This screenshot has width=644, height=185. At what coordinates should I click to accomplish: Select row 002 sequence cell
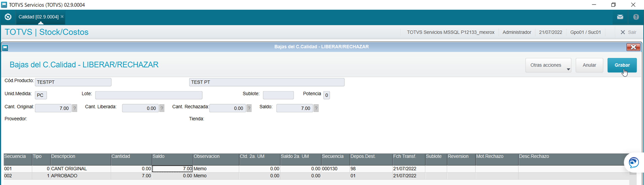point(18,176)
